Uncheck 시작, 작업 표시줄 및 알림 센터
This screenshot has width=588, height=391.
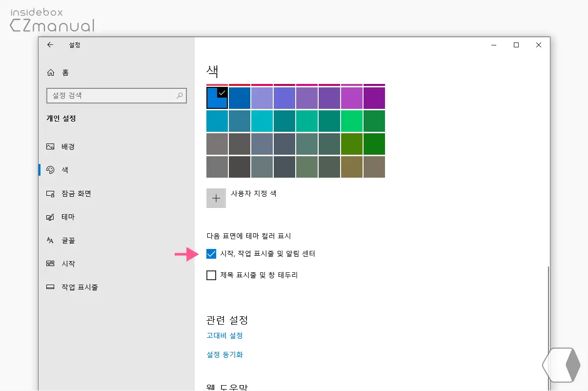(211, 254)
